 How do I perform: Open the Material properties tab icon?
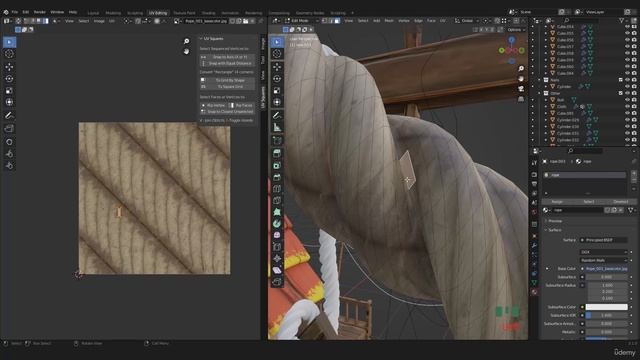pos(534,292)
